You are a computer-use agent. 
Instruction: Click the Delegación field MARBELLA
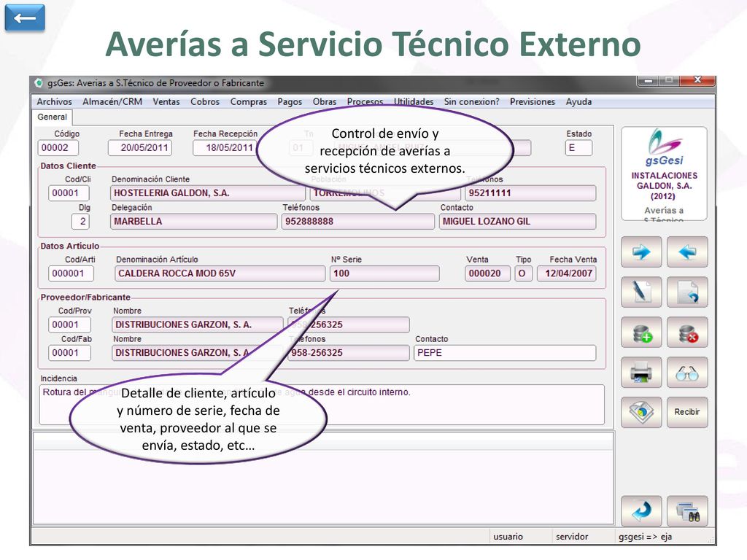tap(193, 222)
